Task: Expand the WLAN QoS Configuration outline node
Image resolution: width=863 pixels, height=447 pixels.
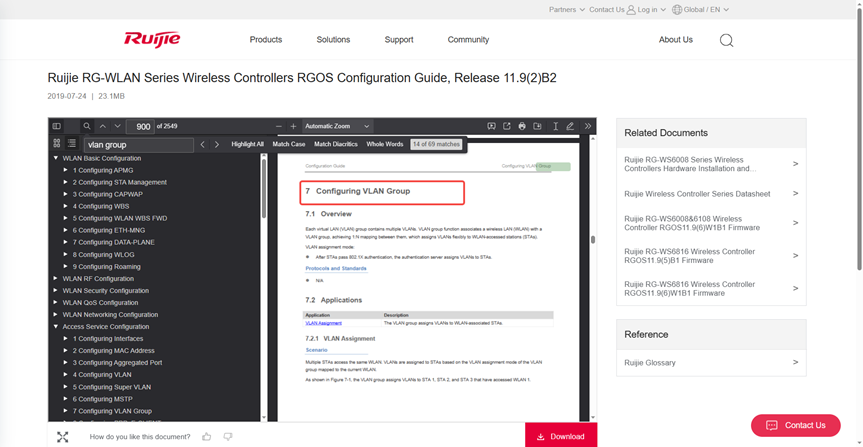Action: [56, 303]
